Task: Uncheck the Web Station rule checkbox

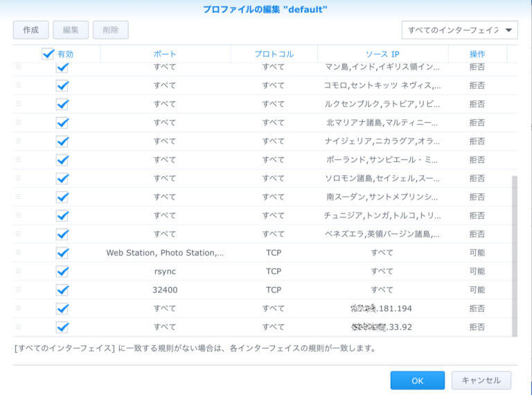Action: pos(62,253)
